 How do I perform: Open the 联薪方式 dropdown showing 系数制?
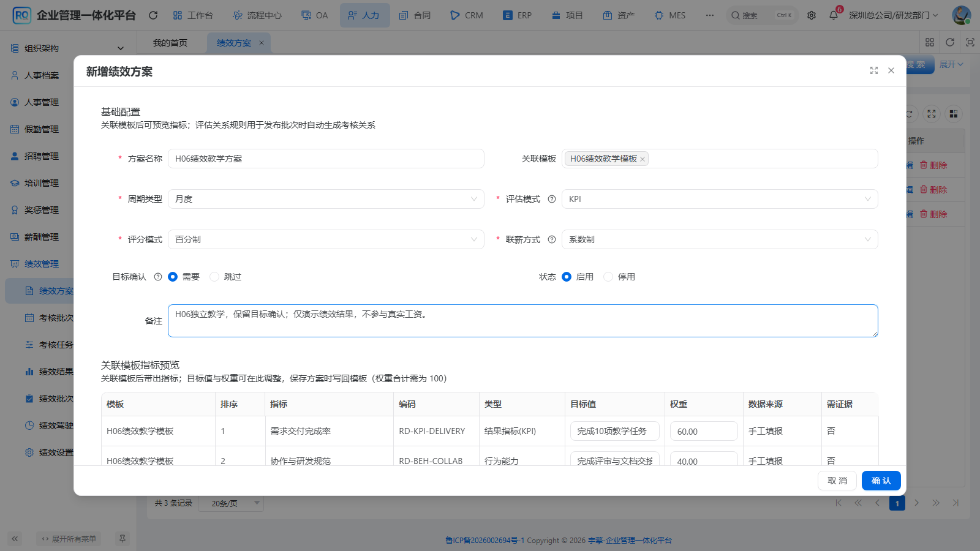point(720,239)
